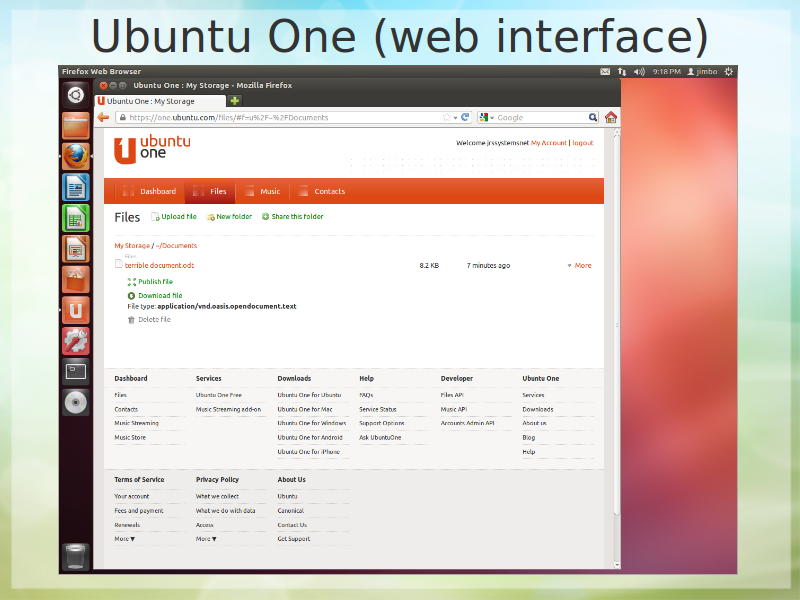The width and height of the screenshot is (800, 600).
Task: Click the Firefox home button
Action: click(611, 117)
